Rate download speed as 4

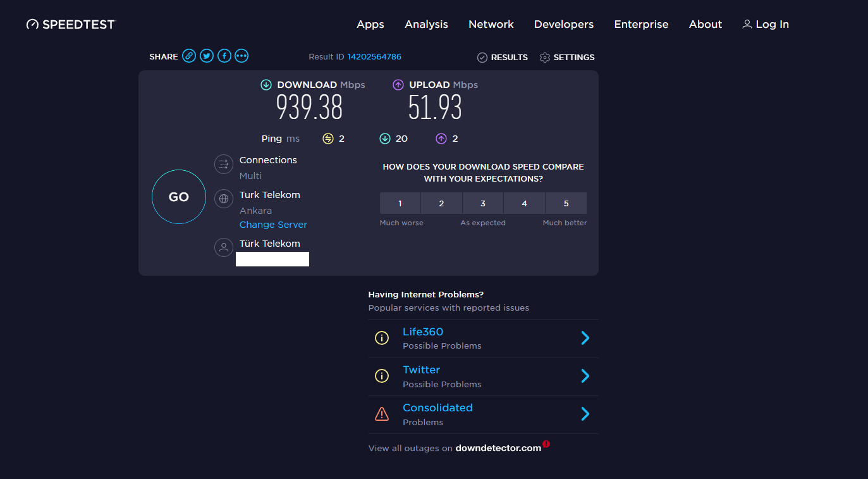click(525, 203)
